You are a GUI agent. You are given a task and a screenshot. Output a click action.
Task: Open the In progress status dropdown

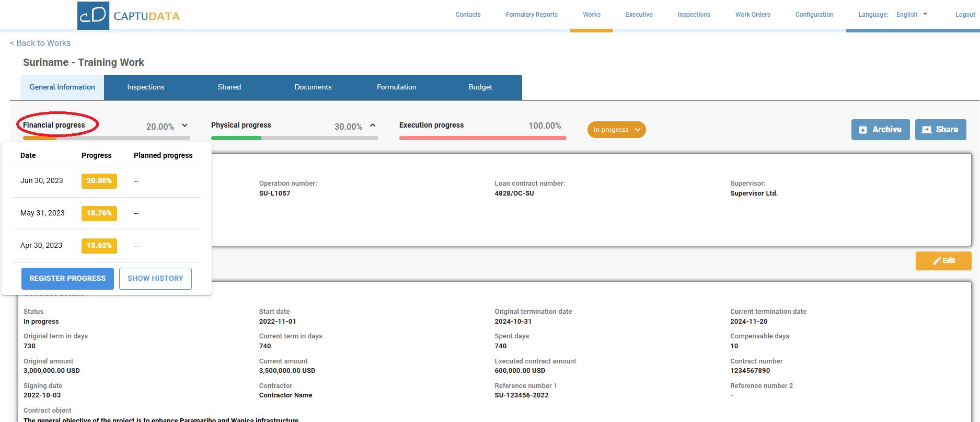(x=616, y=130)
